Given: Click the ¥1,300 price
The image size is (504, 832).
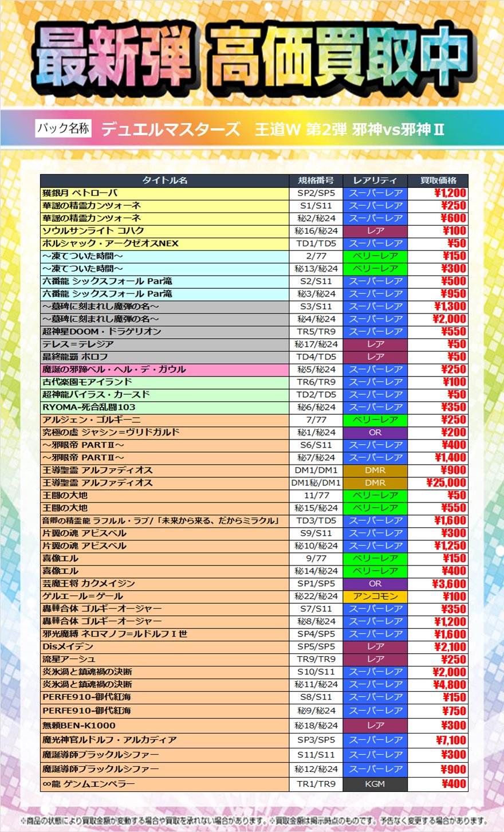Looking at the screenshot, I should tap(450, 307).
